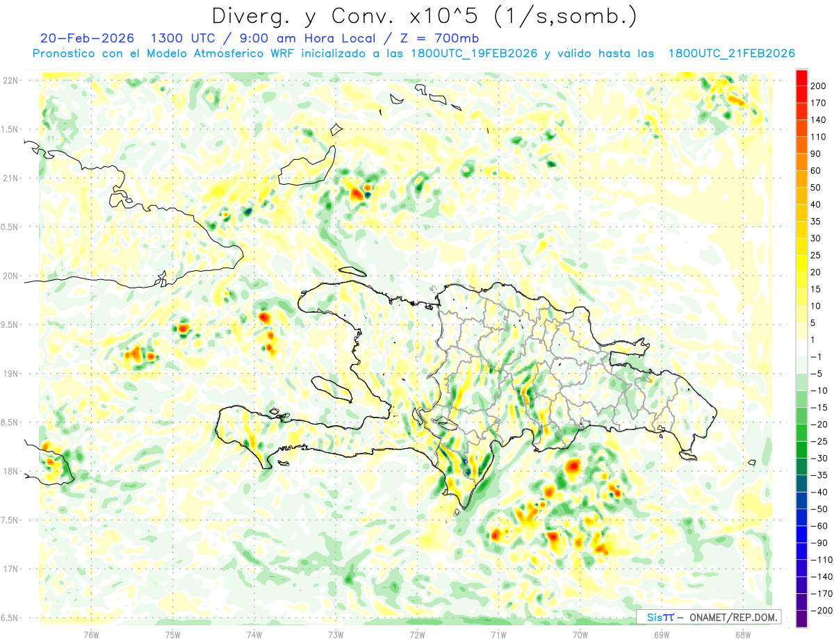
Task: Click the legend value '40'
Action: [x=816, y=205]
